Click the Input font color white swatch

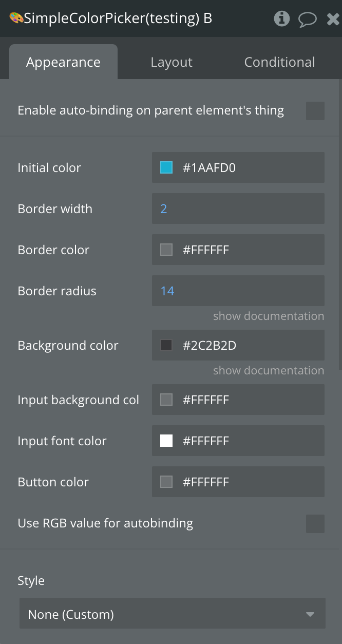(x=166, y=441)
